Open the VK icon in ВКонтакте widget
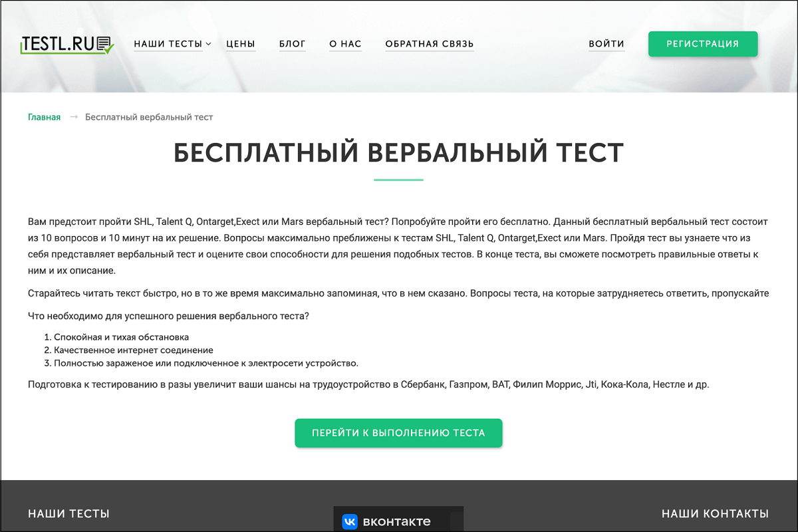 tap(350, 521)
